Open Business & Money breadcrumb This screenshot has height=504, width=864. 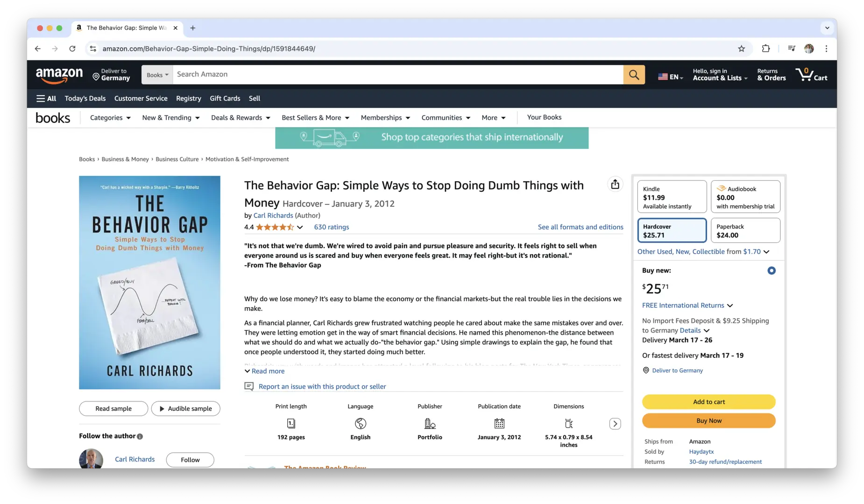[x=125, y=159]
